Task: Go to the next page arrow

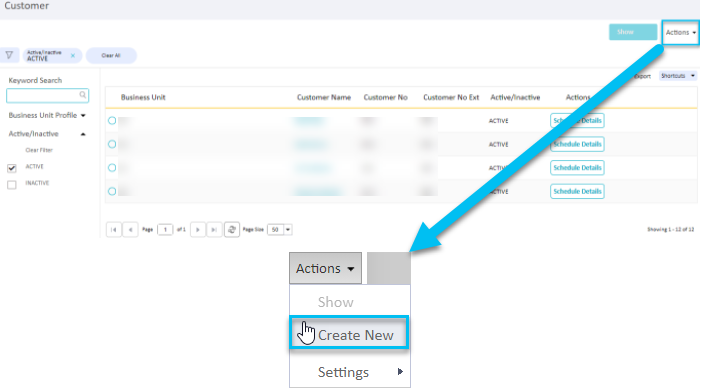Action: (198, 230)
